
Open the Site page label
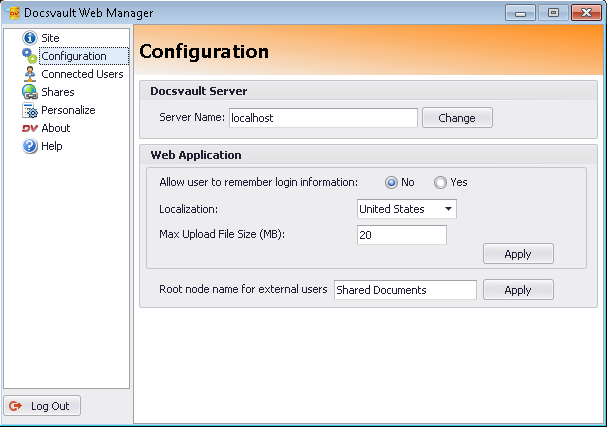pyautogui.click(x=50, y=38)
